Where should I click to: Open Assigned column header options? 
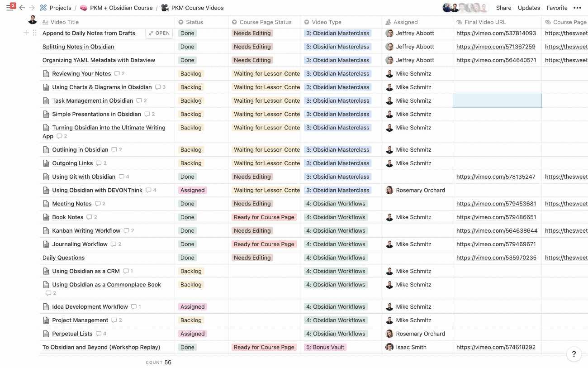[417, 22]
